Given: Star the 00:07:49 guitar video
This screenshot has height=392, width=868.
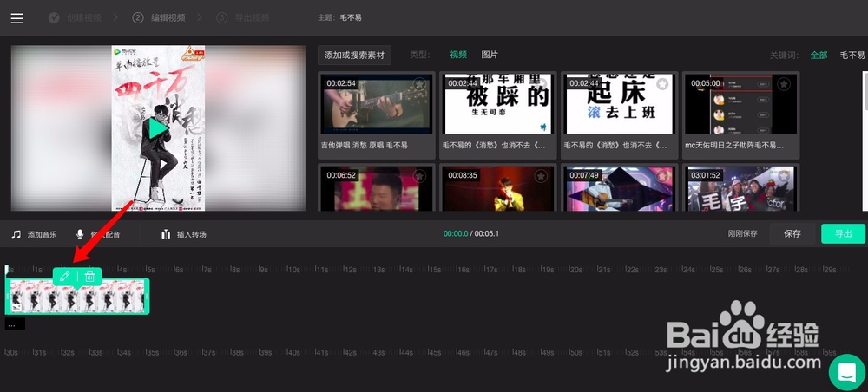Looking at the screenshot, I should 662,176.
